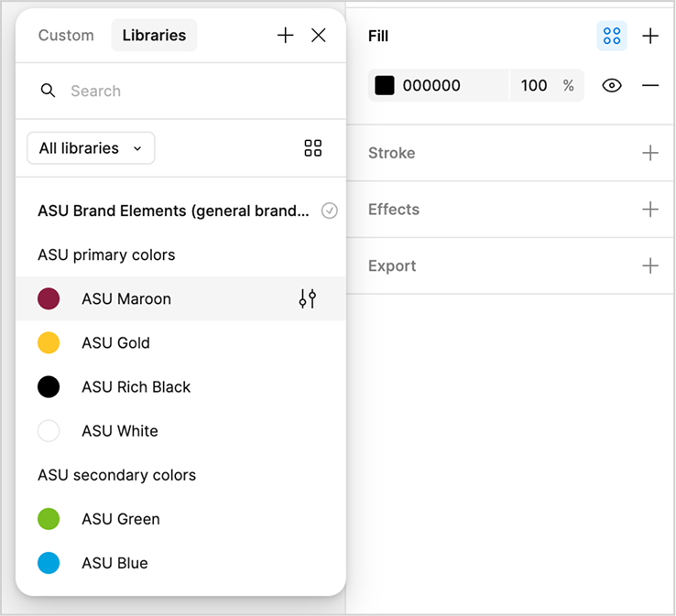Add a stroke with the plus icon
The image size is (676, 616).
click(650, 153)
